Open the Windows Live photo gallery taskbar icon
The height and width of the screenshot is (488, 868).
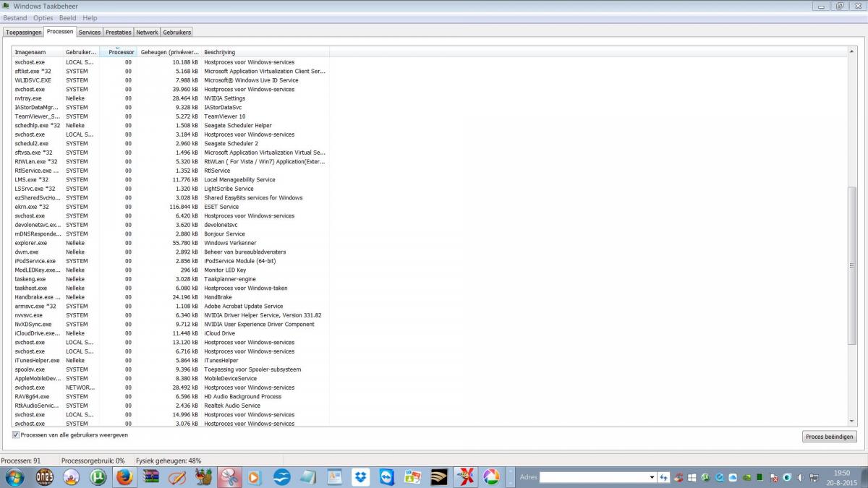[413, 477]
